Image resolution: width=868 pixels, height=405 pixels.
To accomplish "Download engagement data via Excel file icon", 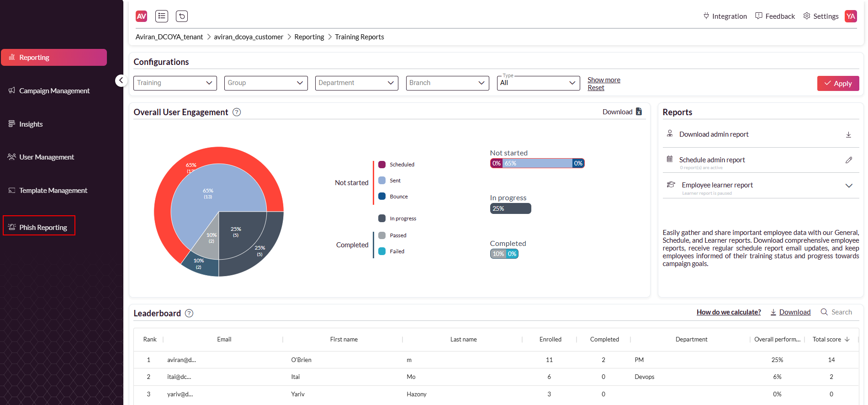I will [639, 112].
